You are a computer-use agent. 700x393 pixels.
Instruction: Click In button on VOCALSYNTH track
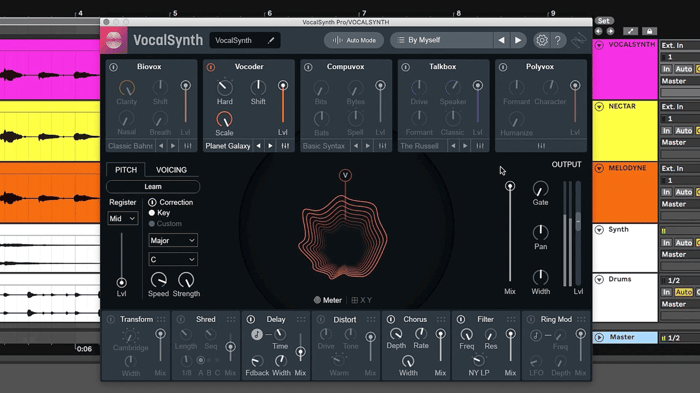click(666, 69)
